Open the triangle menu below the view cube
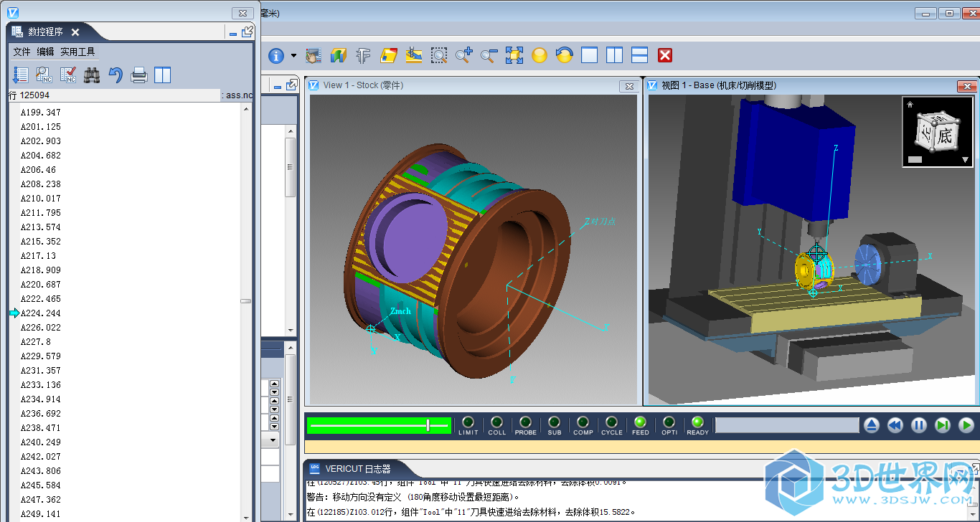980x522 pixels. (965, 160)
